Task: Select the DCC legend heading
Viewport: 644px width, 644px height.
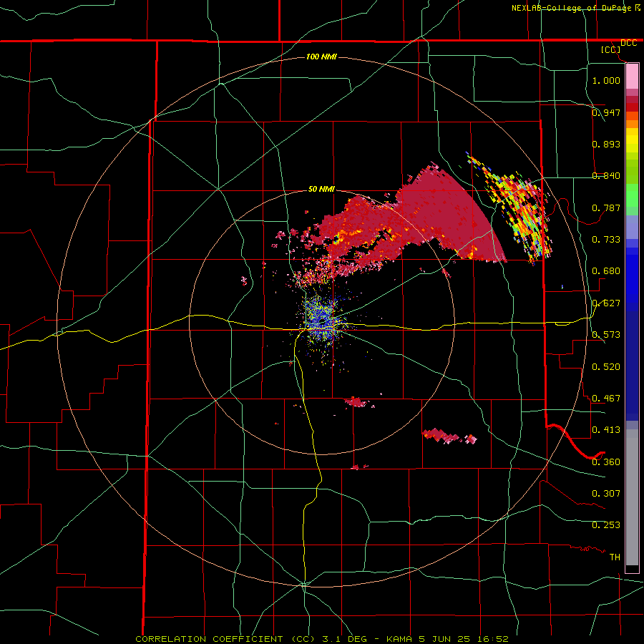Action: coord(628,43)
